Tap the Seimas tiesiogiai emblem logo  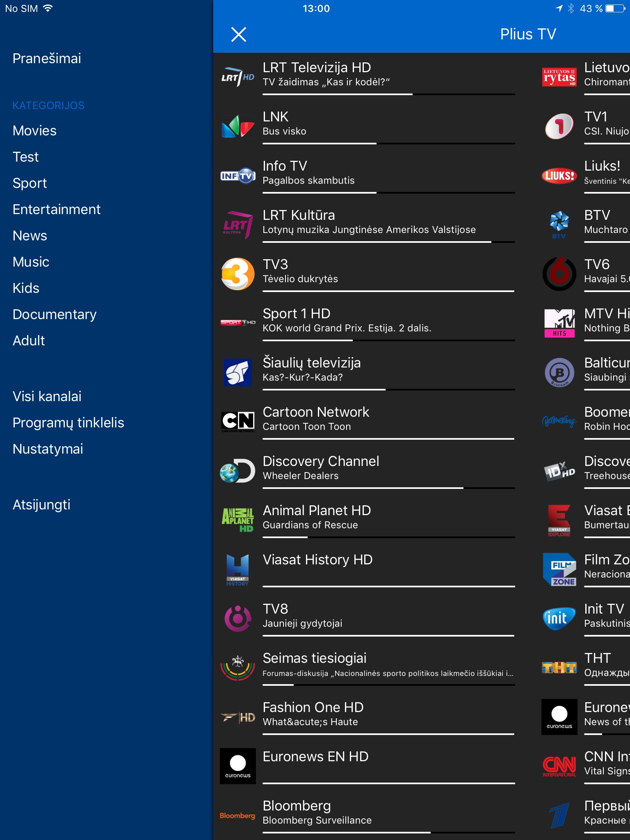pyautogui.click(x=238, y=668)
